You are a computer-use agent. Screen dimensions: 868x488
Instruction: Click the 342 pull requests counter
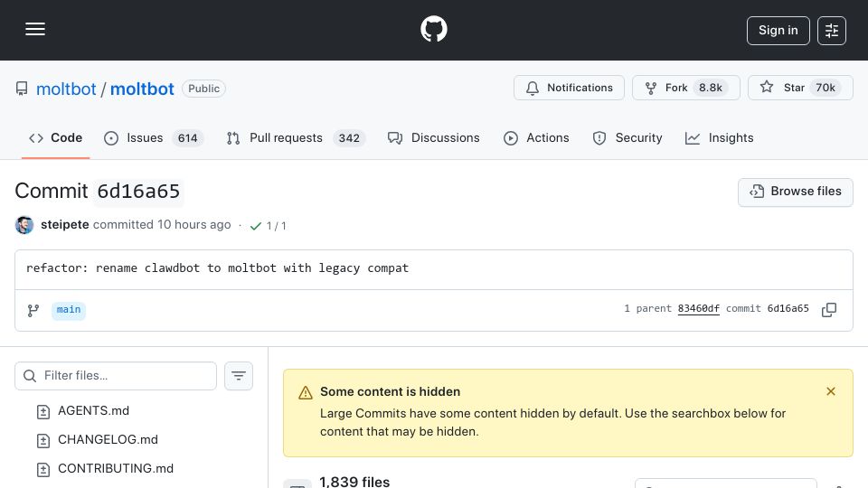click(349, 138)
